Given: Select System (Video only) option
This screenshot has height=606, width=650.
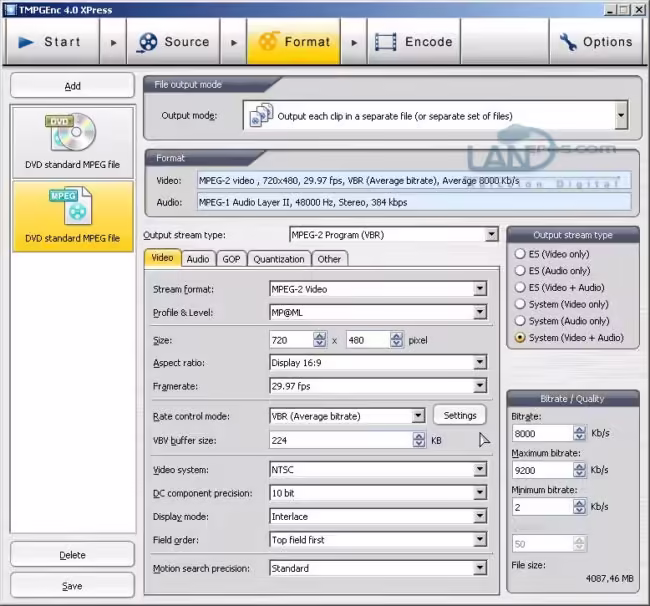Looking at the screenshot, I should [x=520, y=304].
